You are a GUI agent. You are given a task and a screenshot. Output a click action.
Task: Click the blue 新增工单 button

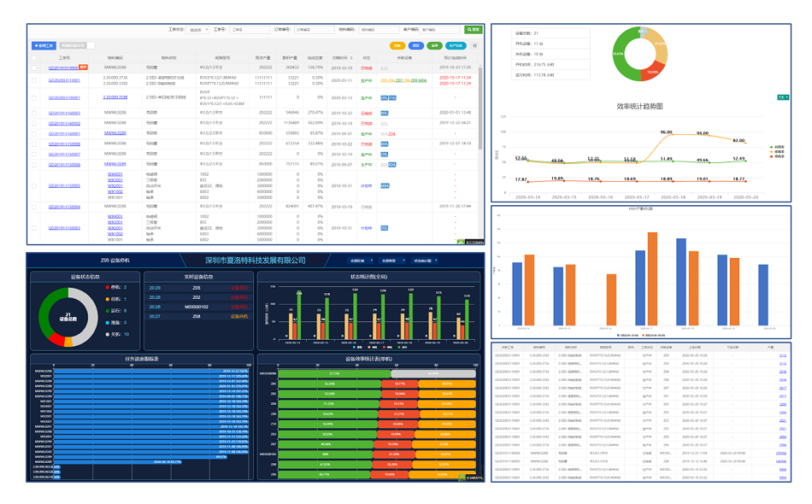click(44, 44)
